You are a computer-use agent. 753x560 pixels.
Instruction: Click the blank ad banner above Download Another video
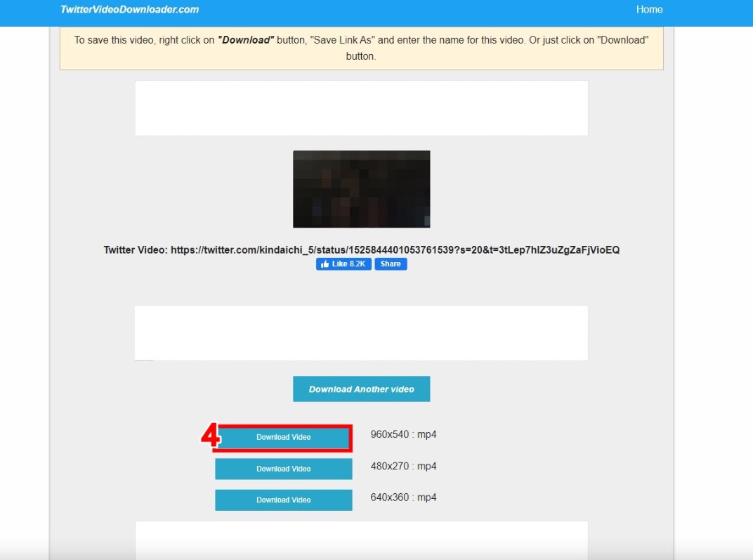click(x=361, y=333)
